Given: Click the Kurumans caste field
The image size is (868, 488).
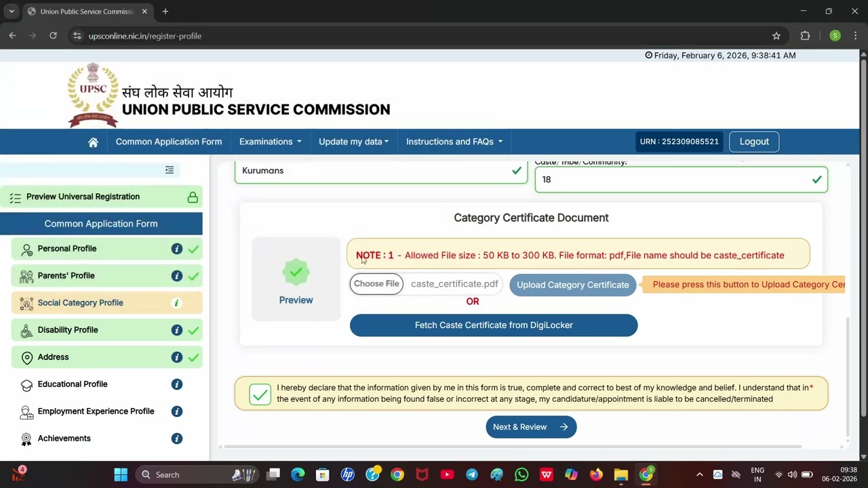Looking at the screenshot, I should (x=381, y=171).
